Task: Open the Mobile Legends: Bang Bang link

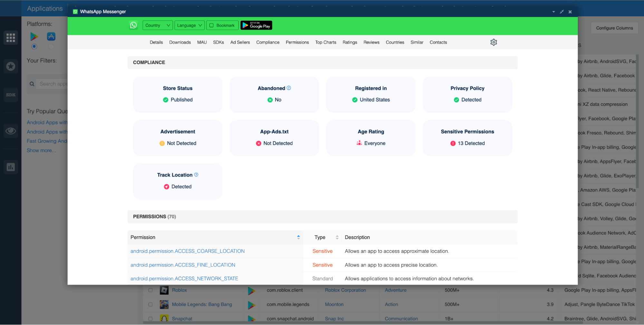Action: [x=202, y=304]
